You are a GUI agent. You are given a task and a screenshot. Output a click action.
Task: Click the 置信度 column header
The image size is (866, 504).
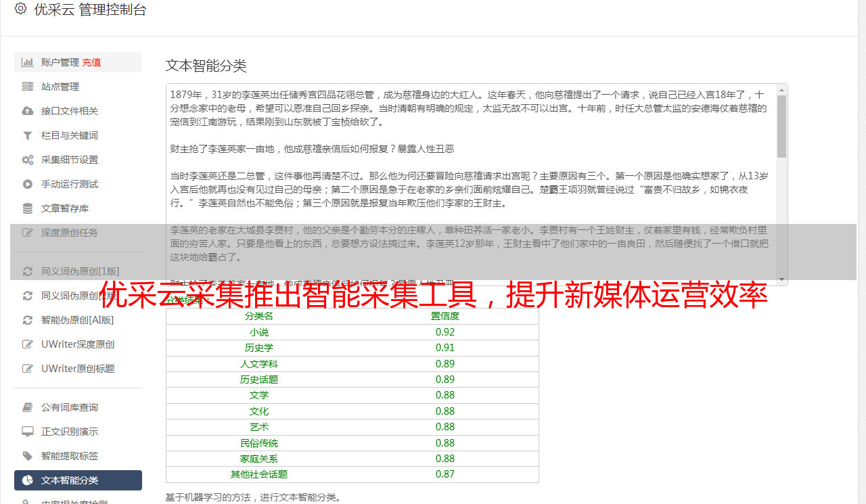pyautogui.click(x=445, y=316)
